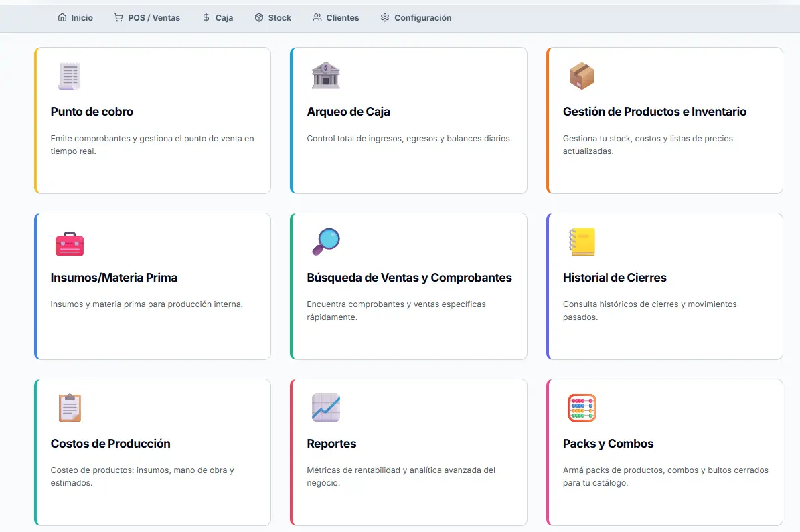Click the cube icon beside Stock
This screenshot has height=532, width=800.
pos(259,17)
